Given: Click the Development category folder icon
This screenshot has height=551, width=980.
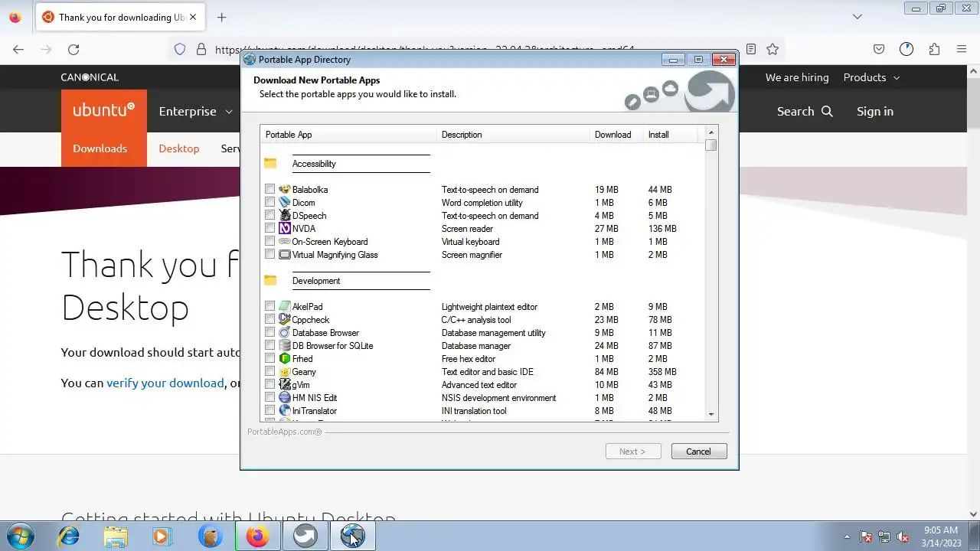Looking at the screenshot, I should point(270,281).
